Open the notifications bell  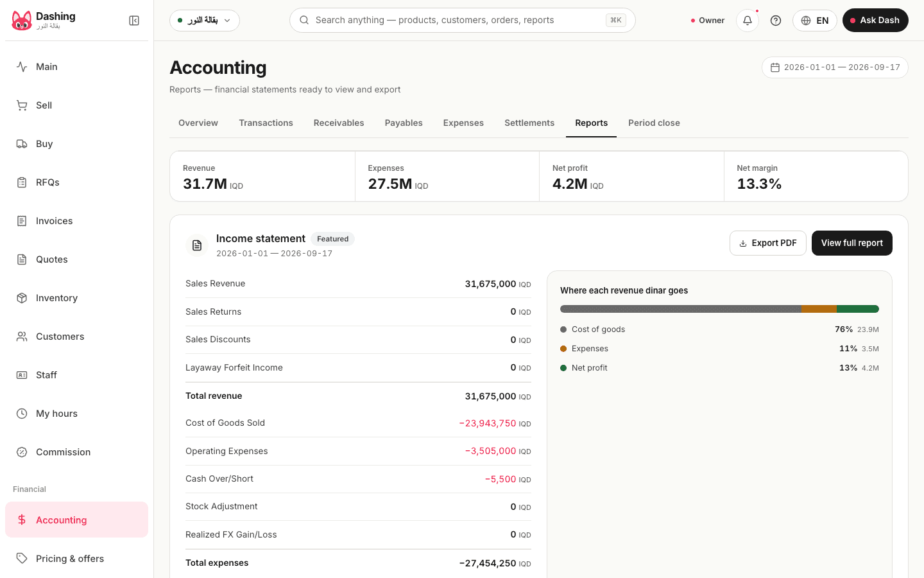click(x=748, y=21)
